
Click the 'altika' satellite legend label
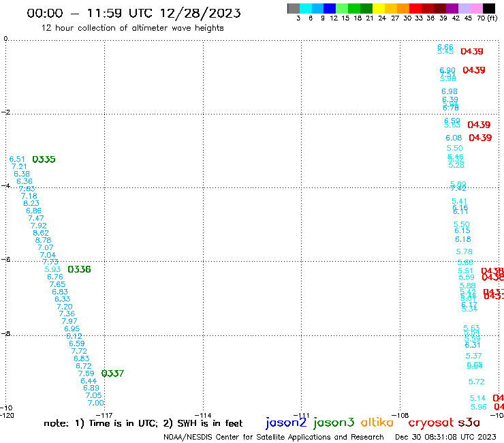pyautogui.click(x=377, y=422)
